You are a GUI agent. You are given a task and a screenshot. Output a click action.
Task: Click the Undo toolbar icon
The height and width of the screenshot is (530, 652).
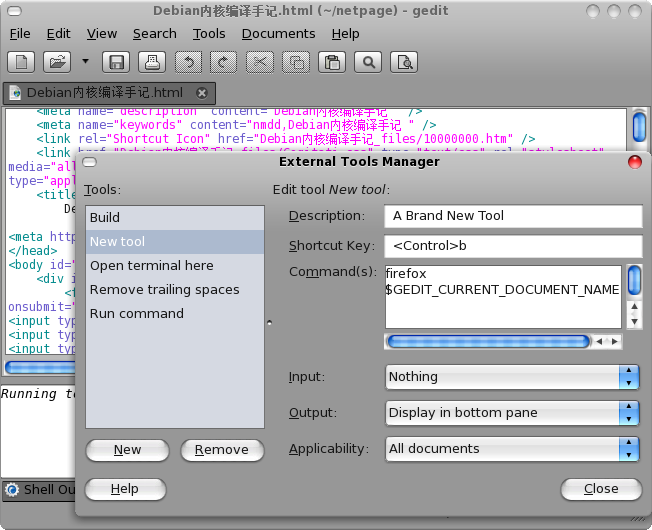coord(188,62)
